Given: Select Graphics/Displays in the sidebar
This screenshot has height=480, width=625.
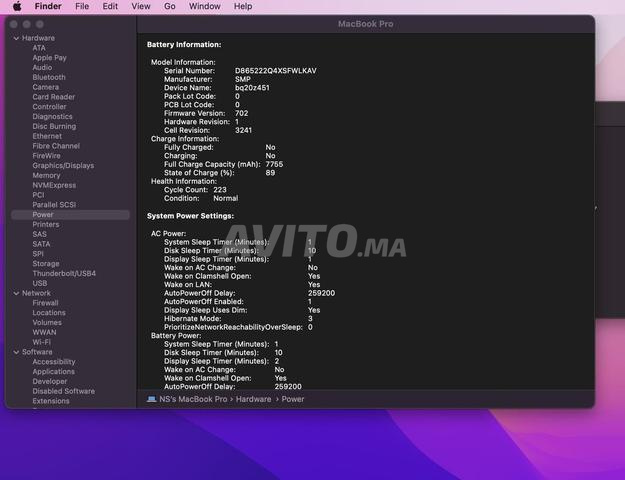Looking at the screenshot, I should pos(63,166).
